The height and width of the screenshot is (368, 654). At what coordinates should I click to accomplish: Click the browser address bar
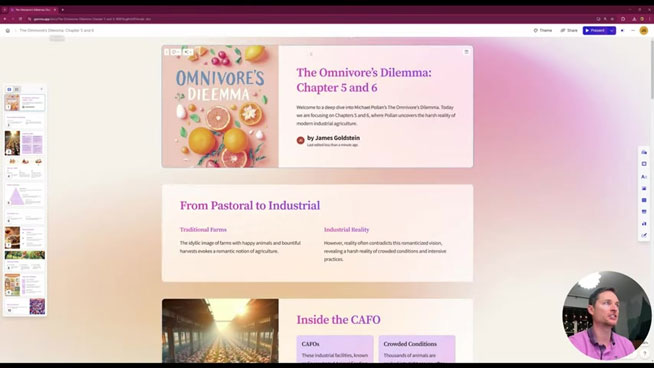(x=309, y=19)
